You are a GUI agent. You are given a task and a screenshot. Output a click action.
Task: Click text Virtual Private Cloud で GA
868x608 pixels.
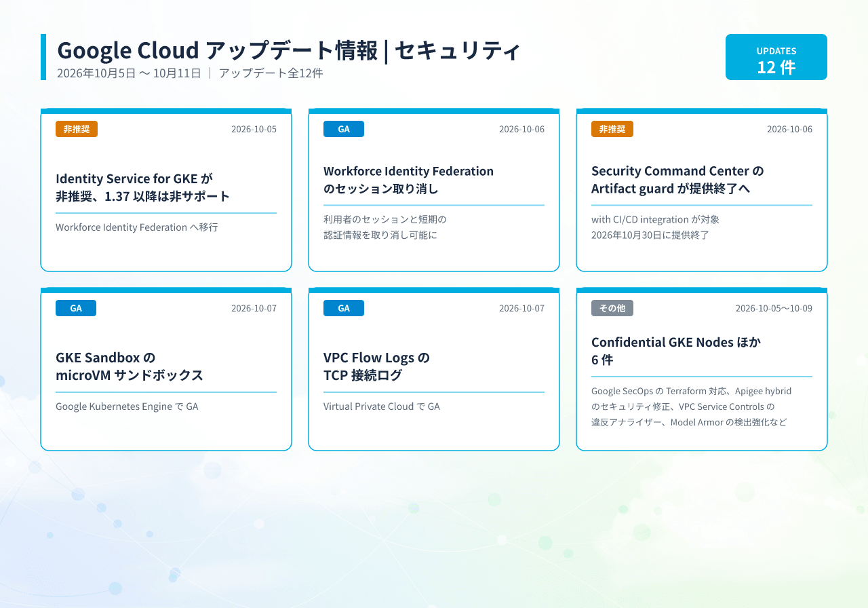click(382, 406)
